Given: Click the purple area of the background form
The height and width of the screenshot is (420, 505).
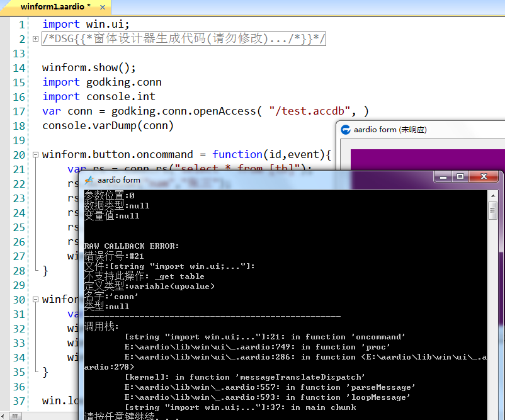Looking at the screenshot, I should click(428, 159).
